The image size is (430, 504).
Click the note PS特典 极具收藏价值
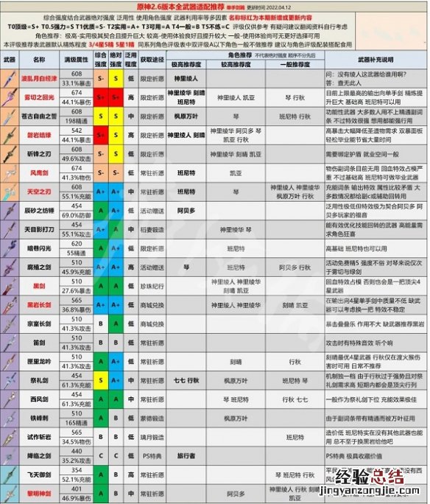point(353,456)
